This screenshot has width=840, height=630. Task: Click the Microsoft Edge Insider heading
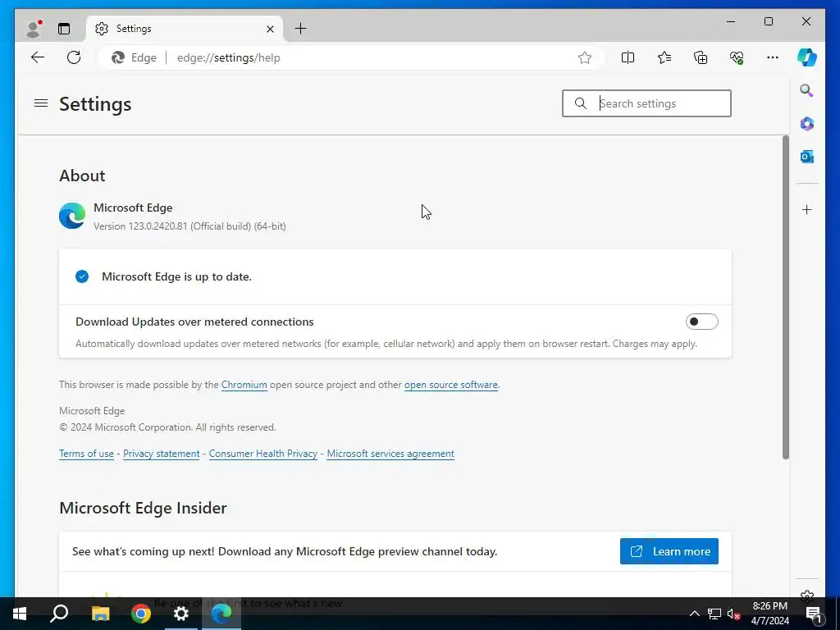coord(143,508)
